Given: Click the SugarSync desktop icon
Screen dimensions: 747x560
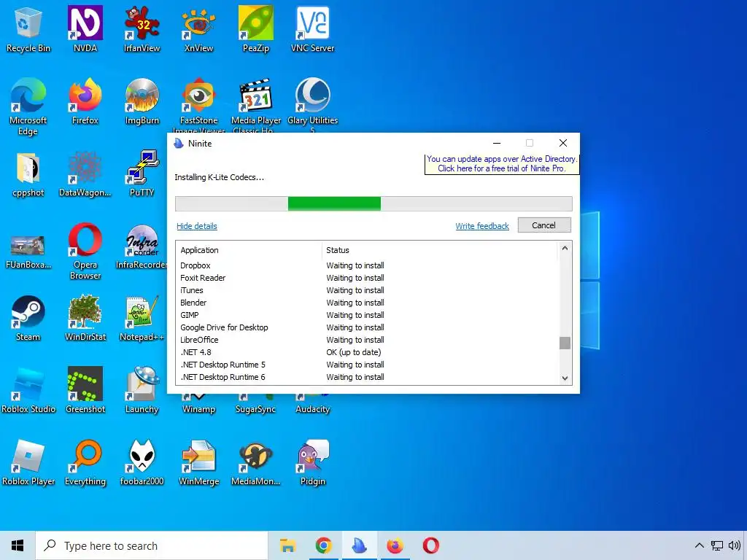Looking at the screenshot, I should pos(256,405).
